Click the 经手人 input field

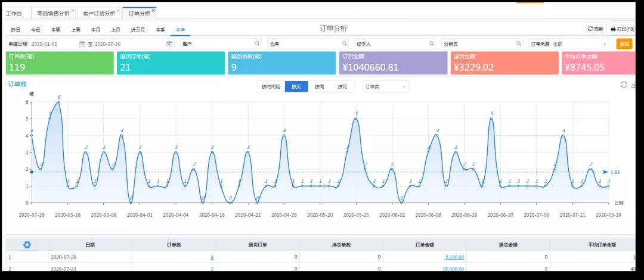(395, 43)
